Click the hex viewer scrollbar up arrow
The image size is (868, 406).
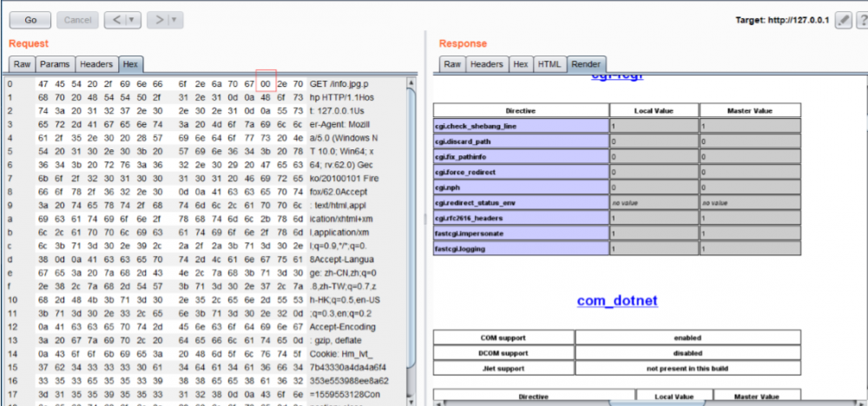(411, 83)
